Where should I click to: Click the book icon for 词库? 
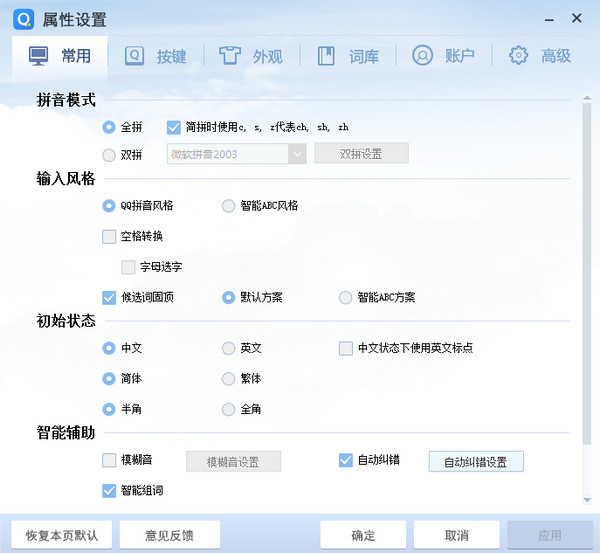[326, 56]
